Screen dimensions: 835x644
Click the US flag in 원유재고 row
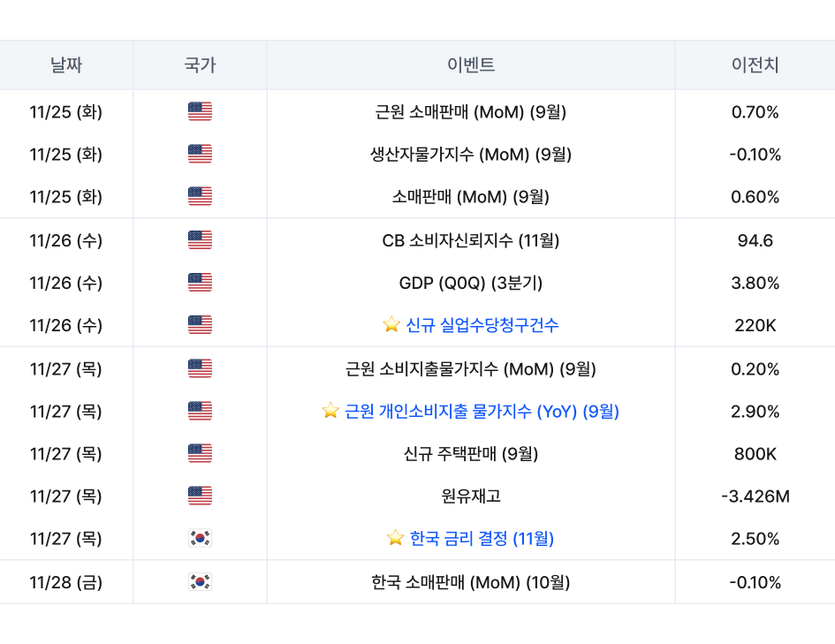click(201, 496)
